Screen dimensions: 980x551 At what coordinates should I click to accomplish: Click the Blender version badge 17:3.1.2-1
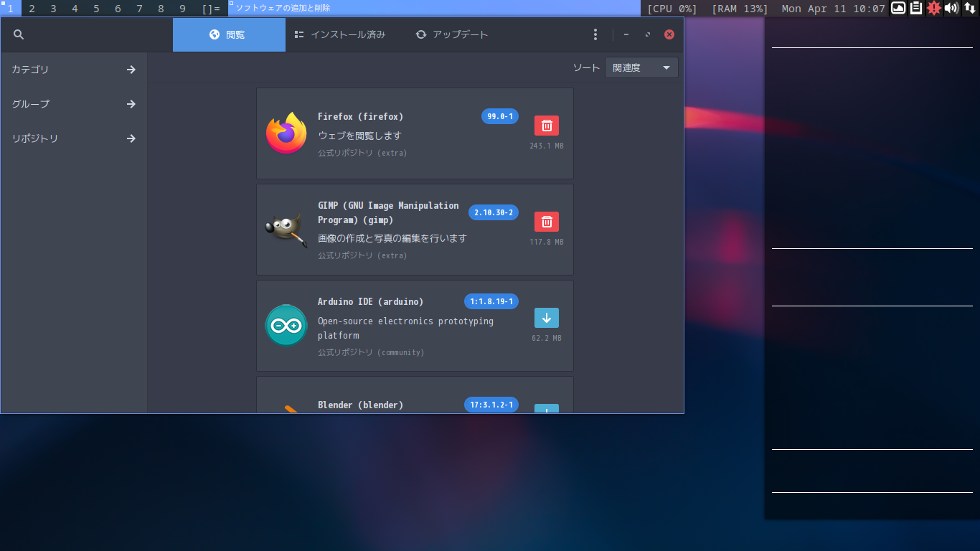tap(491, 405)
